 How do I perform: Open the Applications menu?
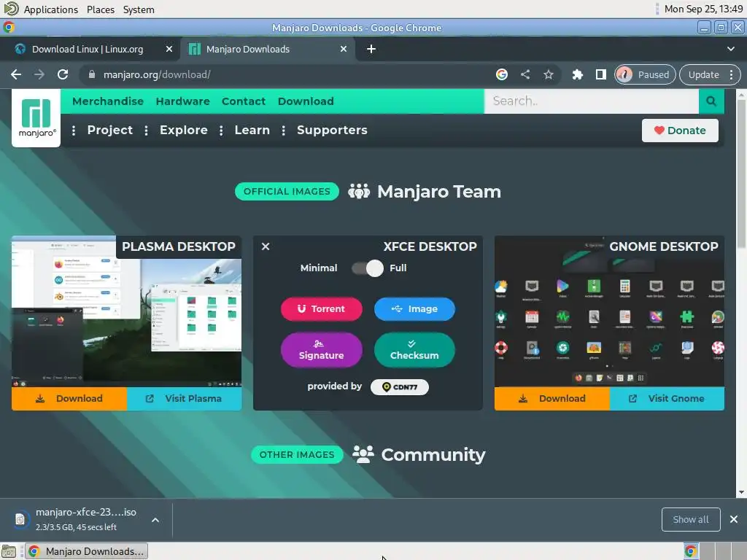51,9
